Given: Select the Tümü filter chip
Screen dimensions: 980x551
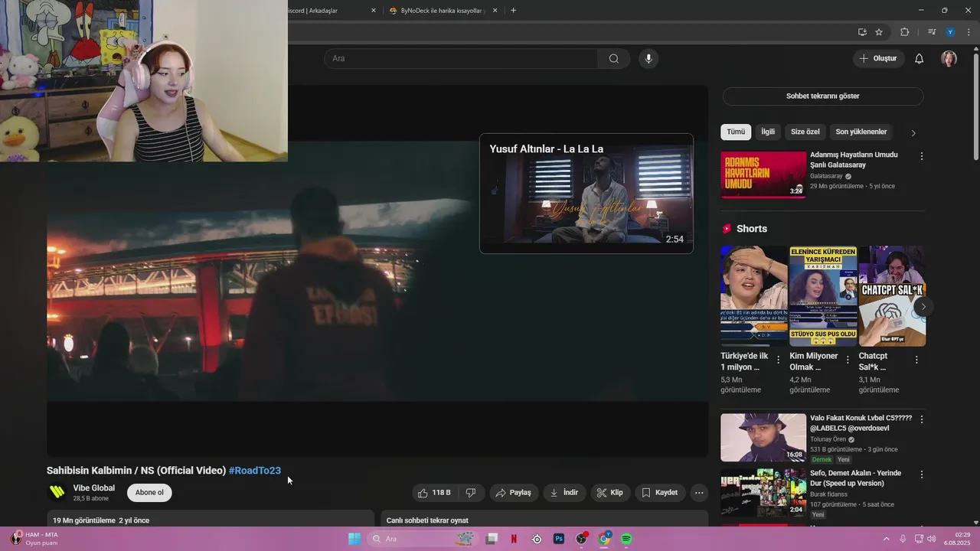Looking at the screenshot, I should [736, 132].
